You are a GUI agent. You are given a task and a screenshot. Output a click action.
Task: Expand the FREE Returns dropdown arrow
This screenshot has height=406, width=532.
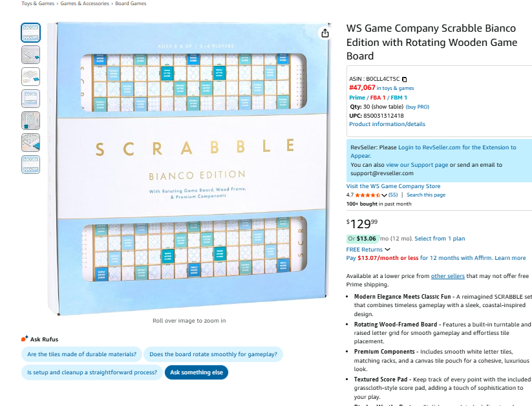tap(388, 250)
